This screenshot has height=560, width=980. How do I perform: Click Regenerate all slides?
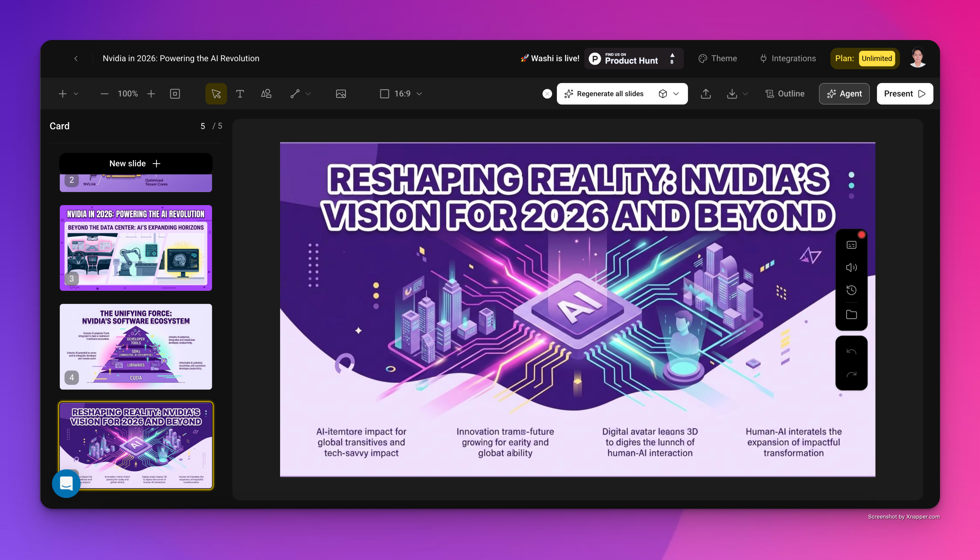(604, 94)
